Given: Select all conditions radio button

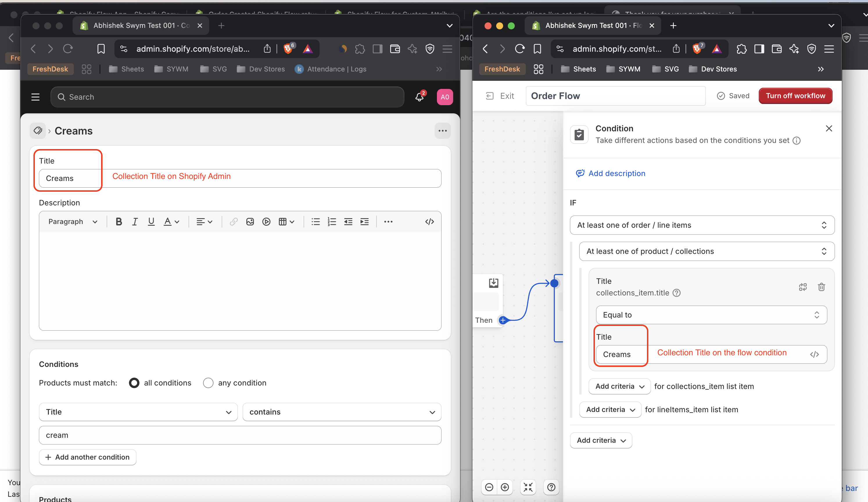Looking at the screenshot, I should 134,383.
